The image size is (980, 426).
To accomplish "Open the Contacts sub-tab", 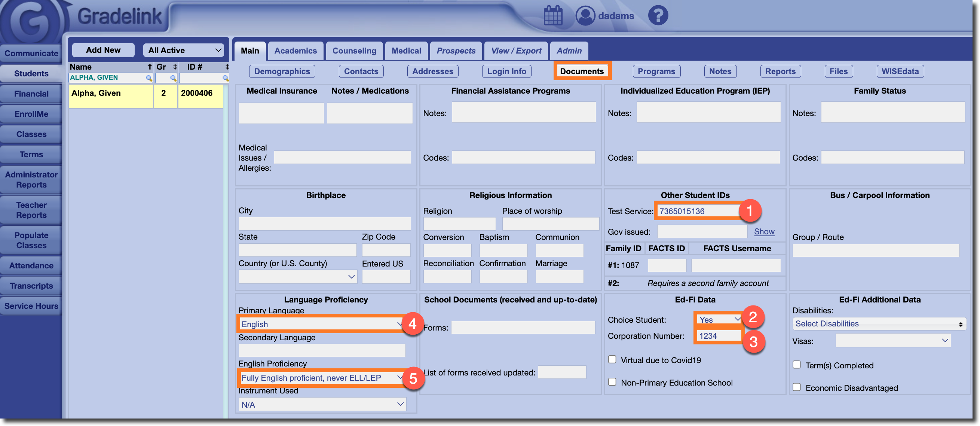I will click(361, 71).
